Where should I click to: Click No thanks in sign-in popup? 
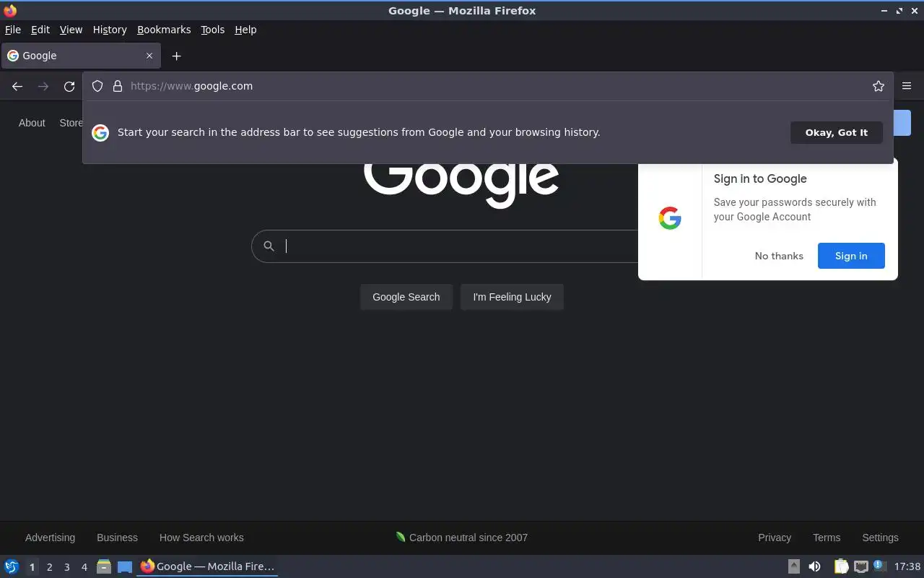coord(779,256)
